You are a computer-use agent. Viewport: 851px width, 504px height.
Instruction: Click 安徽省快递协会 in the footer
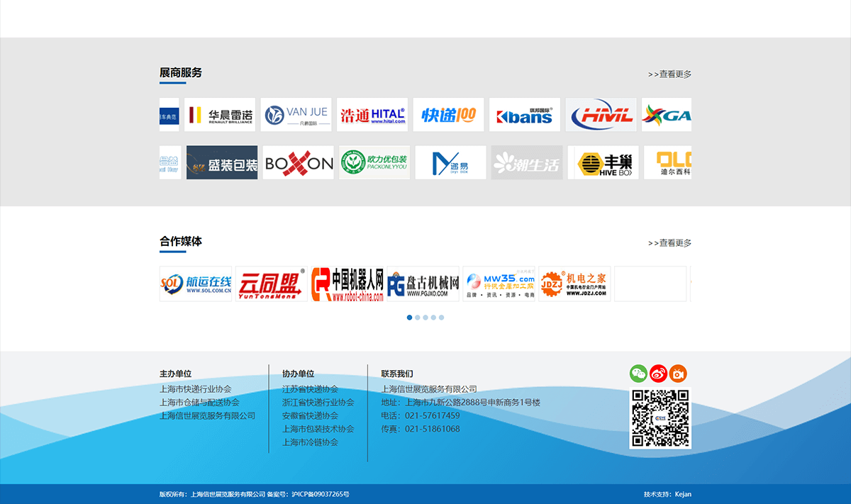[x=310, y=415]
